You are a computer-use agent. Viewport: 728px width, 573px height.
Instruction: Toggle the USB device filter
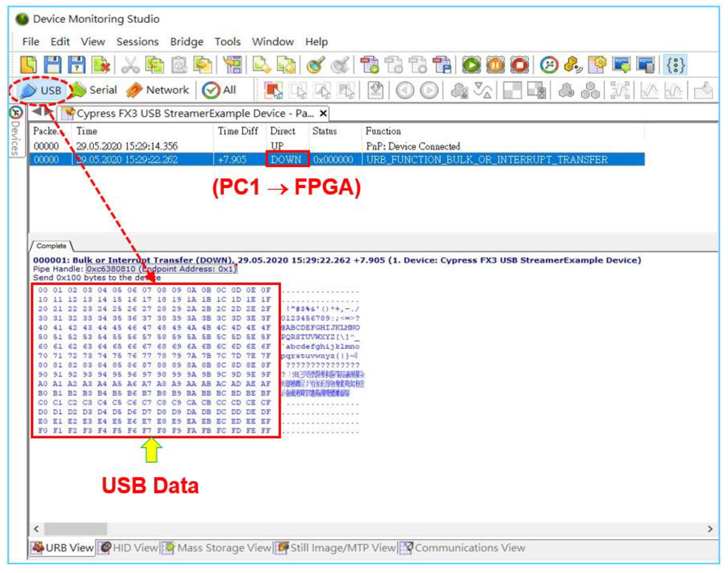[x=41, y=90]
